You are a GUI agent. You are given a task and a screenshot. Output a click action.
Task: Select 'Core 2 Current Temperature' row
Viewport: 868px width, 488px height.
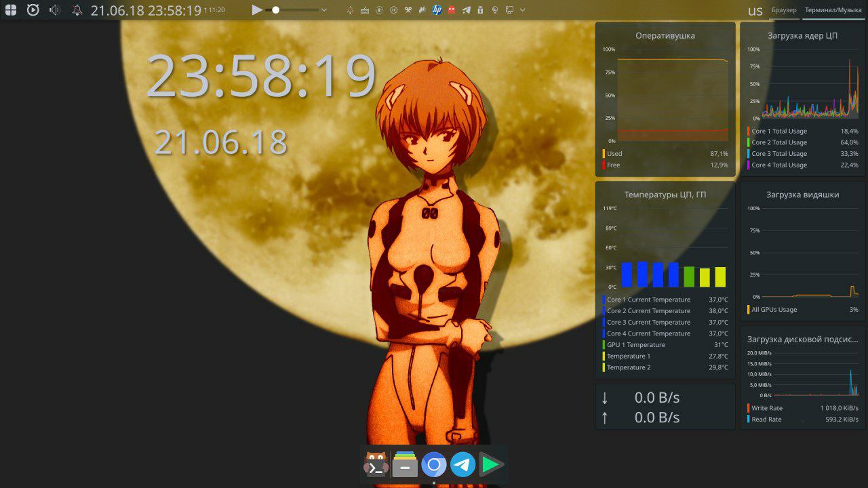(x=665, y=311)
